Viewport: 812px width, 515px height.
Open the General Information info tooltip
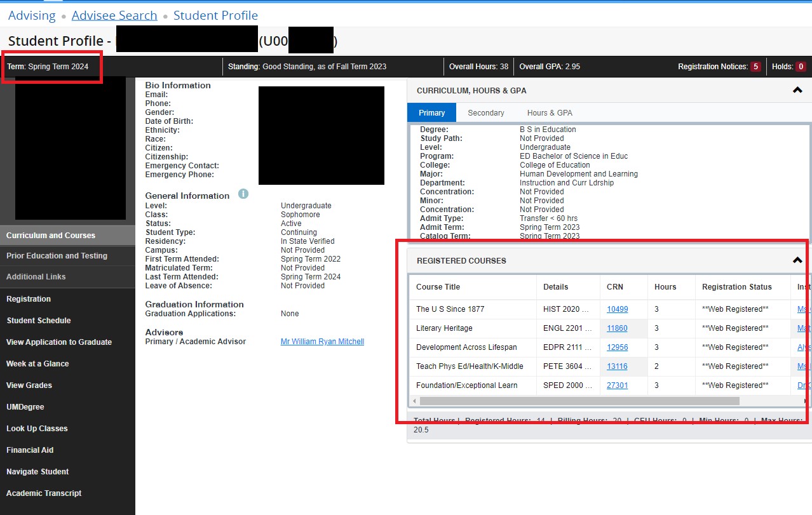(x=243, y=194)
